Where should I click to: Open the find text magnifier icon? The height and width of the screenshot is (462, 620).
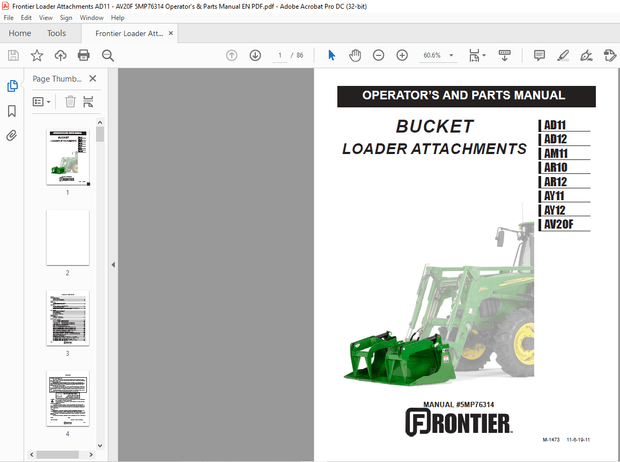108,55
